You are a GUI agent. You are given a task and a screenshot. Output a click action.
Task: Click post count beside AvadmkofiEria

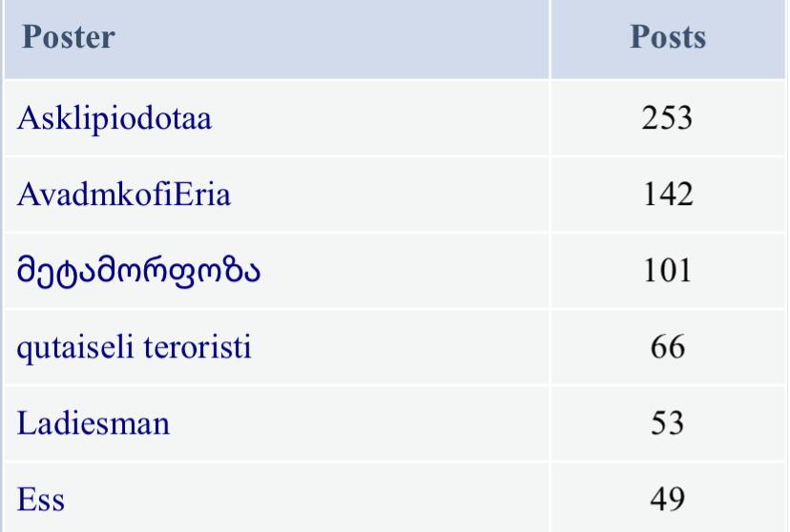pos(667,194)
